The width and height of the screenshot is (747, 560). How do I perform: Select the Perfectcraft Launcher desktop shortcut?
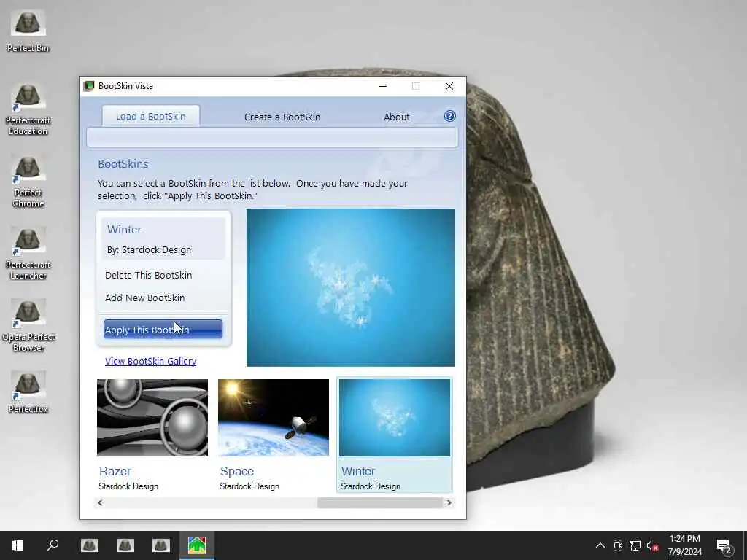pyautogui.click(x=28, y=254)
